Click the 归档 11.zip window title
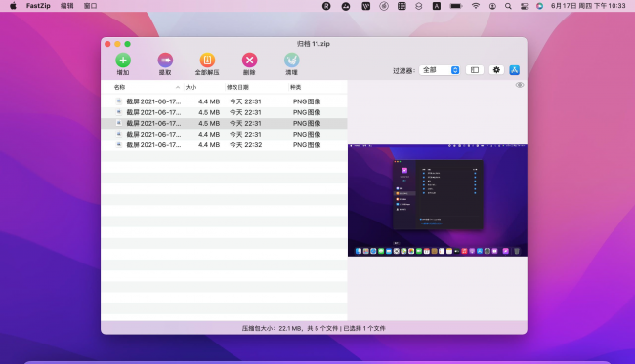The image size is (635, 364). coord(314,44)
